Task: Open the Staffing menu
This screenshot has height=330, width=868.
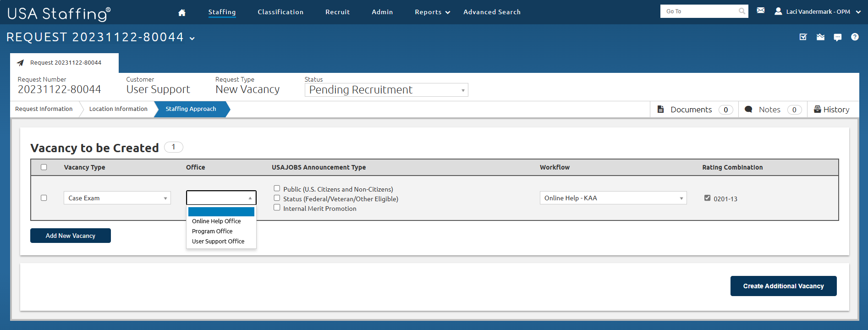Action: [x=222, y=12]
